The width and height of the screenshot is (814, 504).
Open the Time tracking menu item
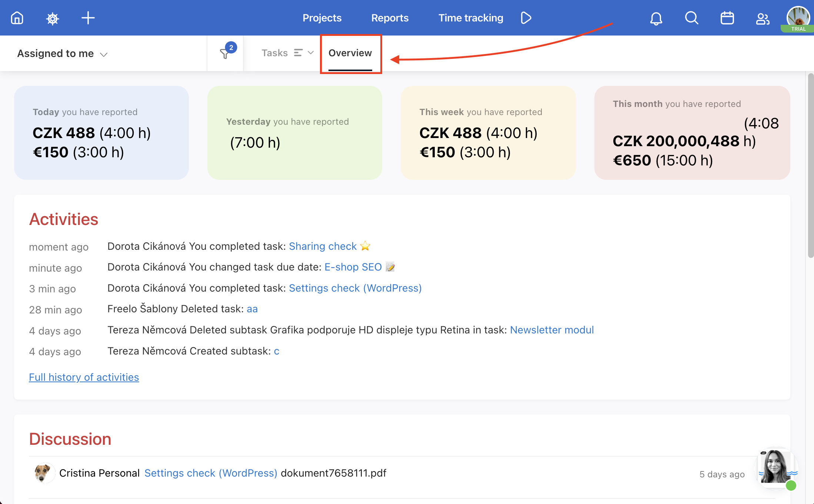point(471,17)
